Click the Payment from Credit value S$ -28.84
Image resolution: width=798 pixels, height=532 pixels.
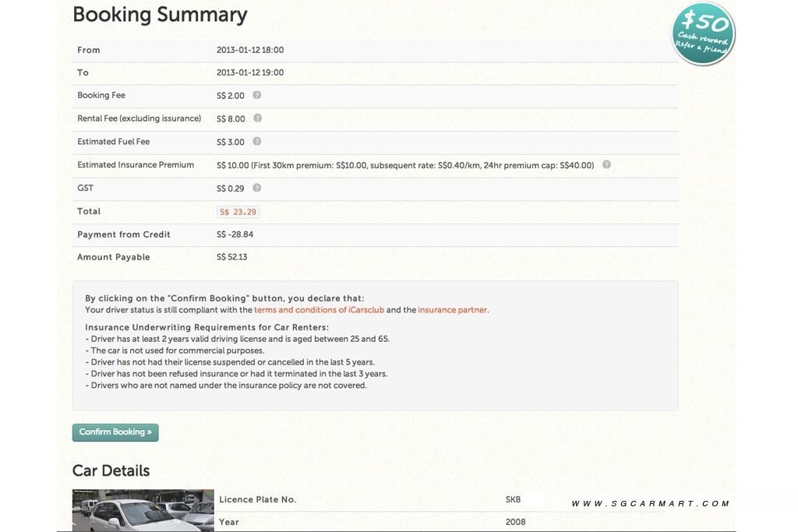point(235,234)
